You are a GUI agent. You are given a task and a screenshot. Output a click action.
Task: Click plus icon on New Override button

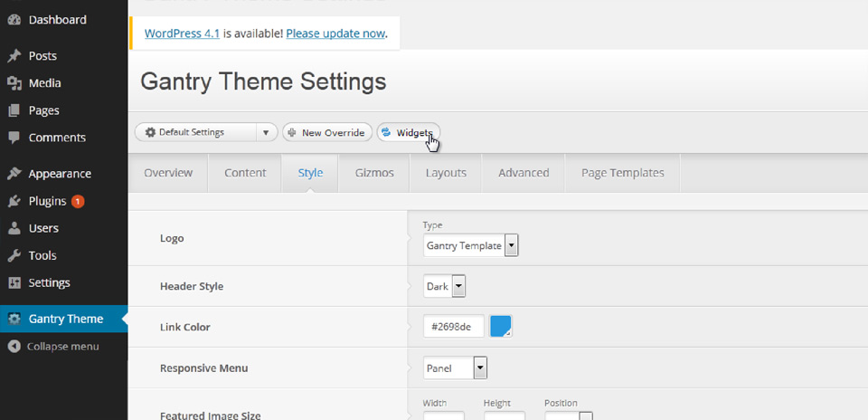(x=293, y=133)
